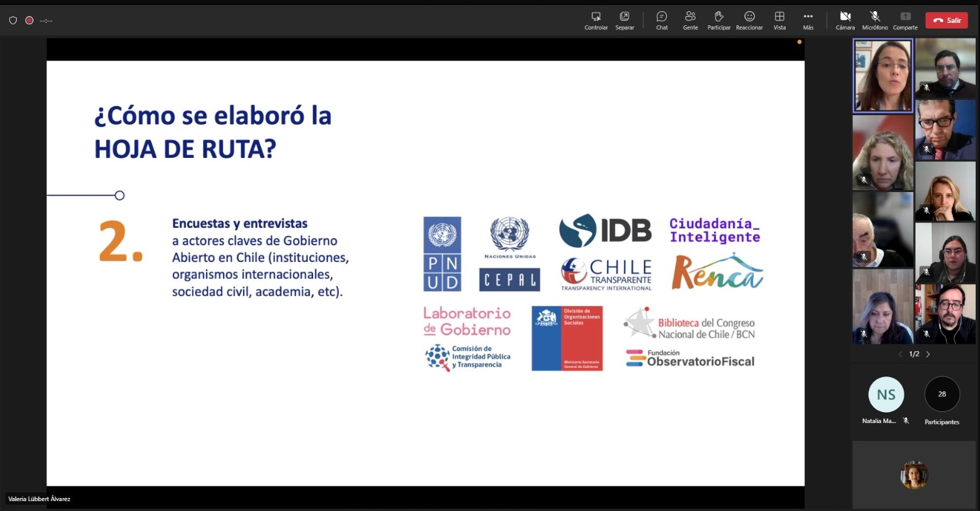Open the Chat panel
This screenshot has height=511, width=980.
662,20
